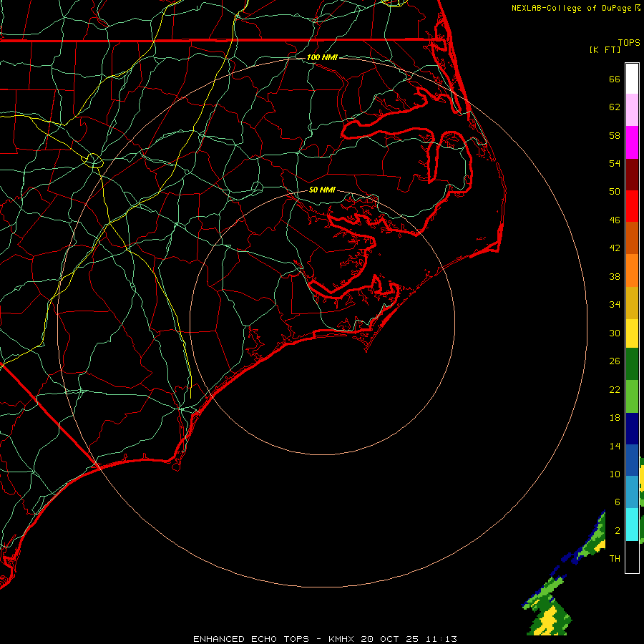Click the light pink legend swatch
The width and height of the screenshot is (644, 644).
point(632,109)
